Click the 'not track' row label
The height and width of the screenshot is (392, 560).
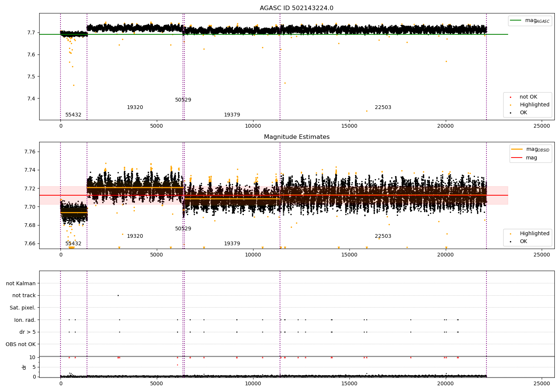(x=24, y=296)
